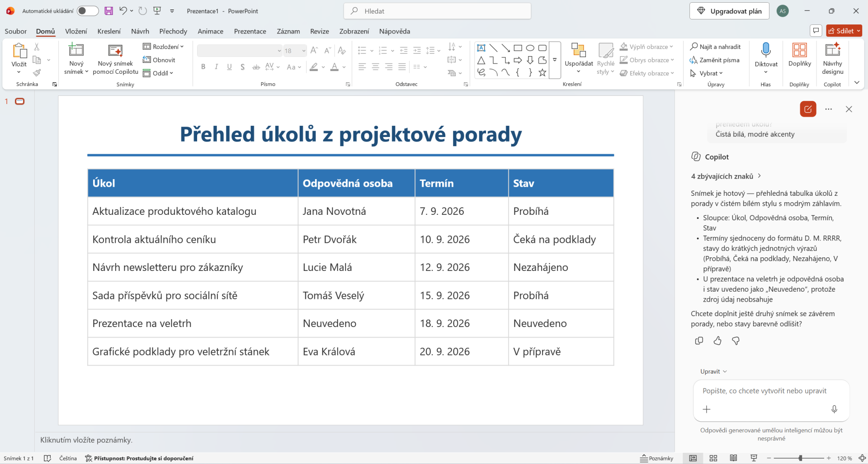Click the Obnovit reset button
This screenshot has width=868, height=464.
click(x=159, y=60)
